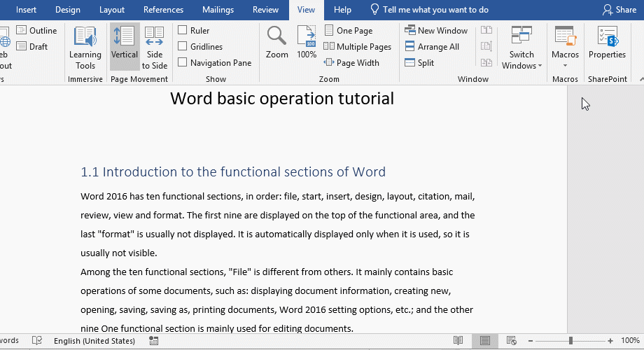Open the Help tab

(x=342, y=9)
